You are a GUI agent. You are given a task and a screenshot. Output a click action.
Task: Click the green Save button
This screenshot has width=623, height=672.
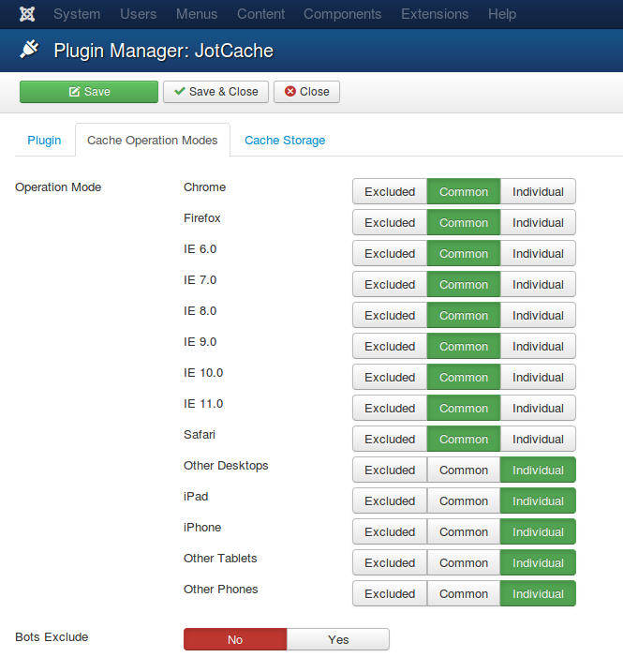coord(89,92)
